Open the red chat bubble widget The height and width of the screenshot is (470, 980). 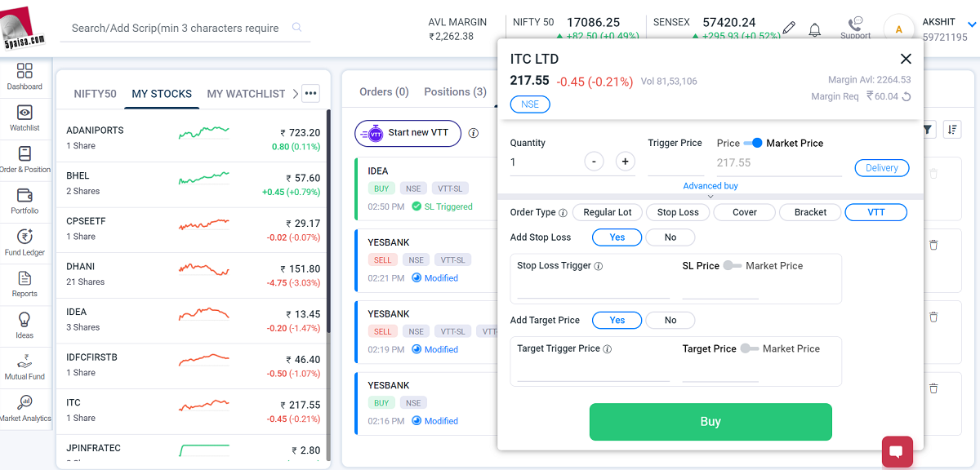[x=897, y=451]
